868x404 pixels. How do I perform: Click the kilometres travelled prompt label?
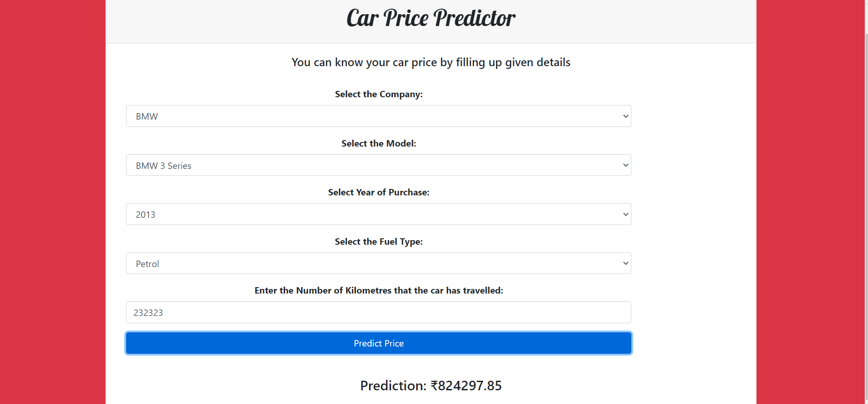coord(378,290)
